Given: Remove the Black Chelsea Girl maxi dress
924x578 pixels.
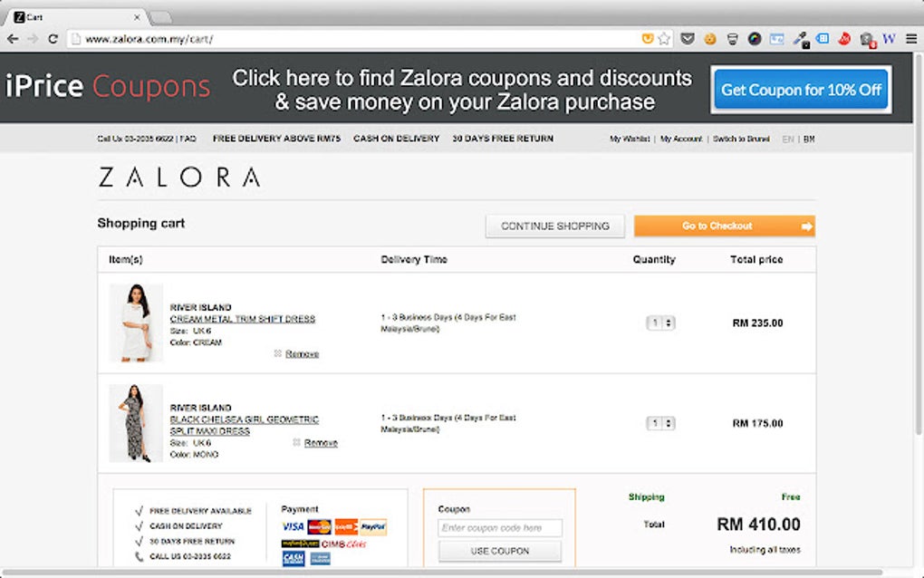Looking at the screenshot, I should (x=321, y=442).
